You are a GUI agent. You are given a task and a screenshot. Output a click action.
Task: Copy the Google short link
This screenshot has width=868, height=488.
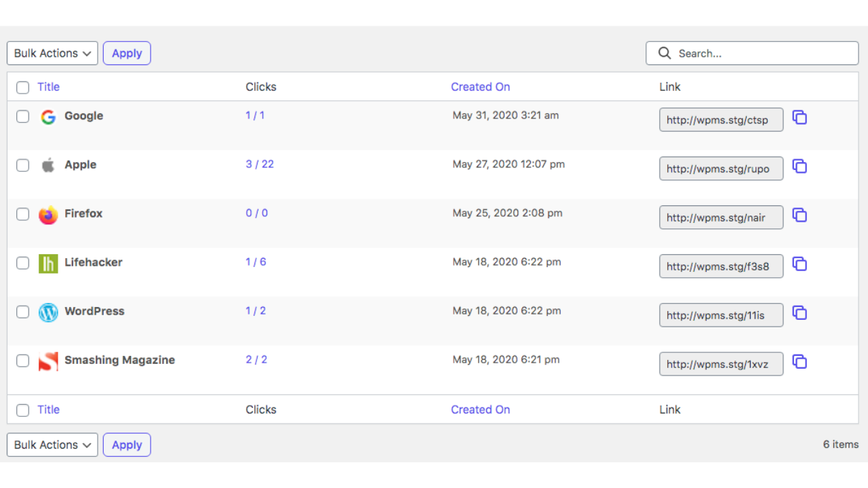[800, 118]
